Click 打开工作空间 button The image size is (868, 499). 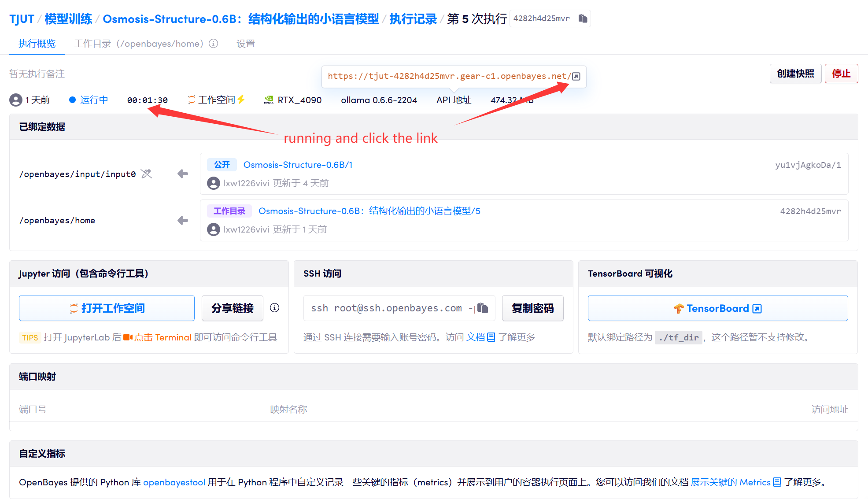107,308
